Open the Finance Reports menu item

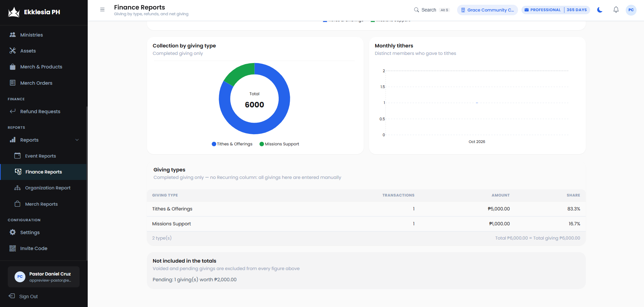click(44, 172)
